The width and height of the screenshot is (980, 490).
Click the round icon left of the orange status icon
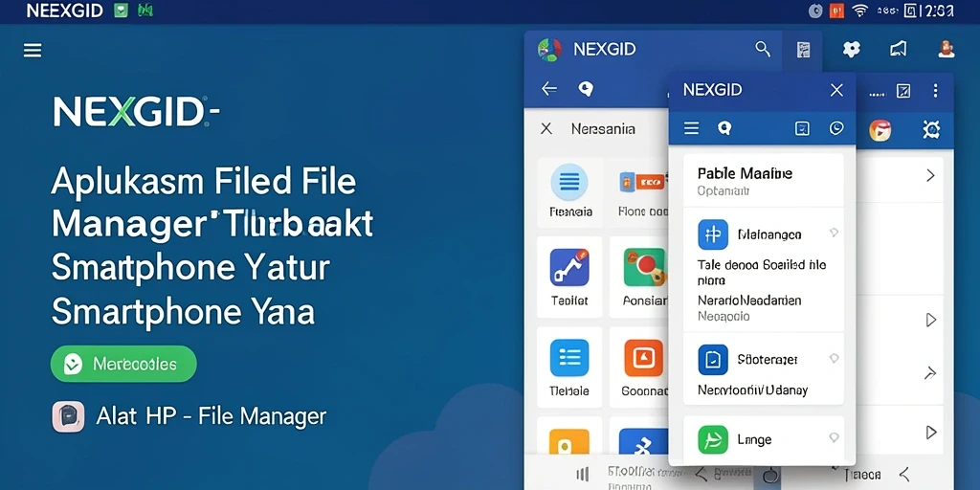[x=815, y=11]
